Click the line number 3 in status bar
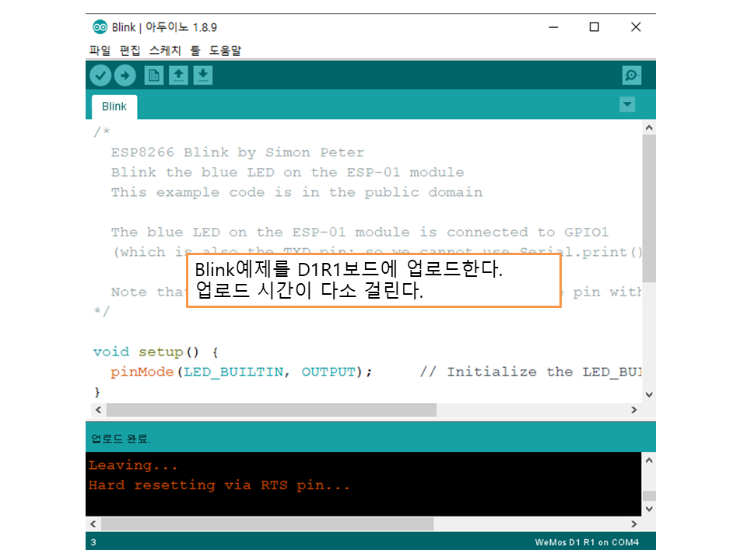This screenshot has height=560, width=747. click(93, 542)
